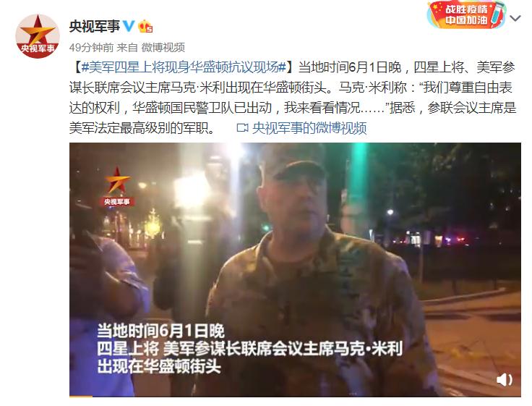Click the blue verified V badge
Screen dimensions: 532x406
(129, 26)
